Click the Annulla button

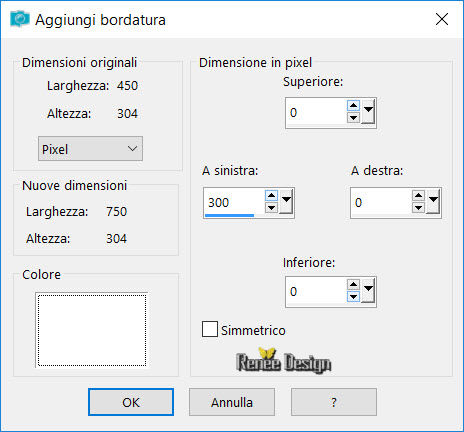point(232,402)
